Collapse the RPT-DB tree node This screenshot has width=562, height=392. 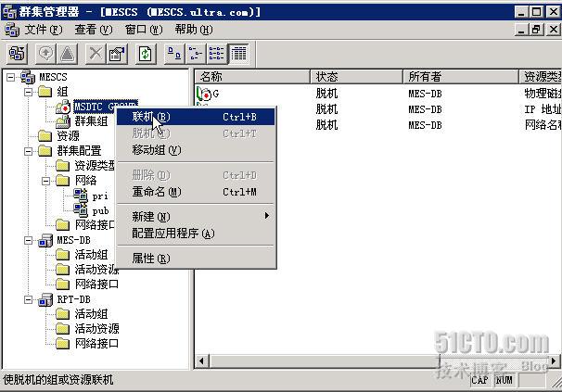click(29, 299)
